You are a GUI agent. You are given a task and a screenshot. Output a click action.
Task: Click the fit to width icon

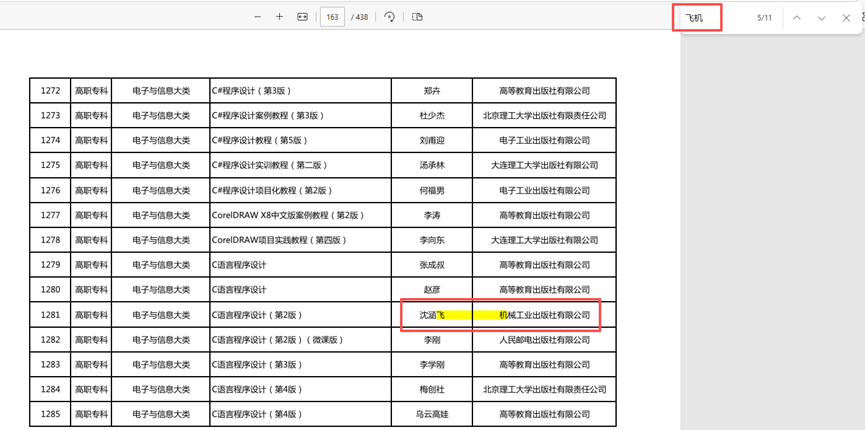pos(302,17)
